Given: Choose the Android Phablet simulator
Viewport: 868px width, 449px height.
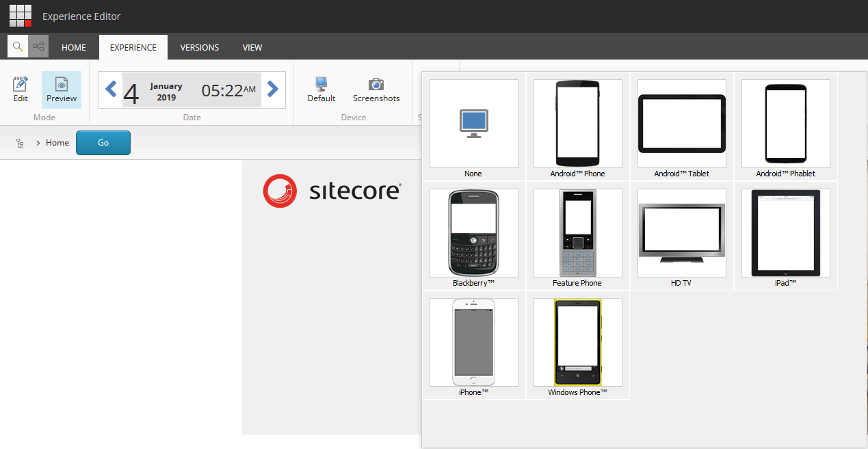Looking at the screenshot, I should pyautogui.click(x=786, y=126).
